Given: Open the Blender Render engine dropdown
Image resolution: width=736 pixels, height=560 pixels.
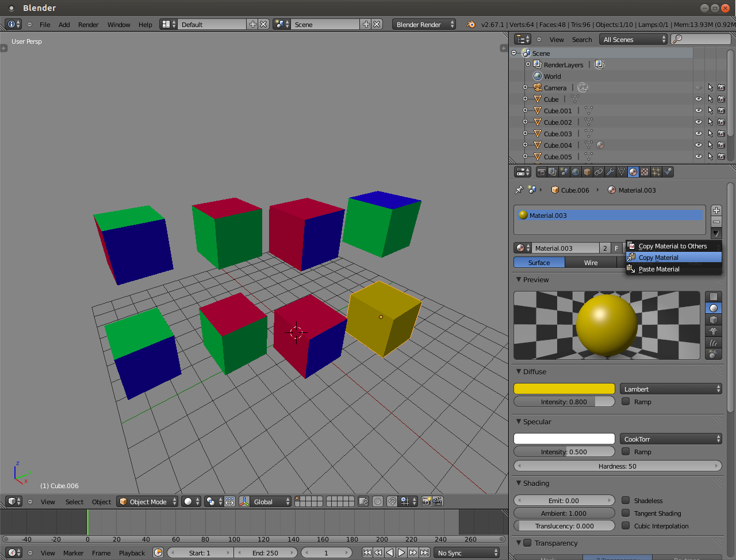Looking at the screenshot, I should [424, 24].
